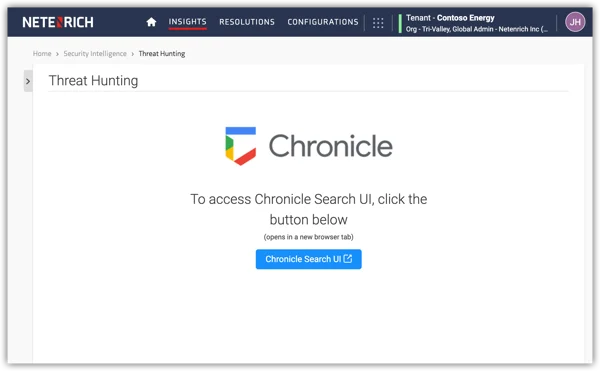Open the Configurations menu tab

tap(323, 22)
